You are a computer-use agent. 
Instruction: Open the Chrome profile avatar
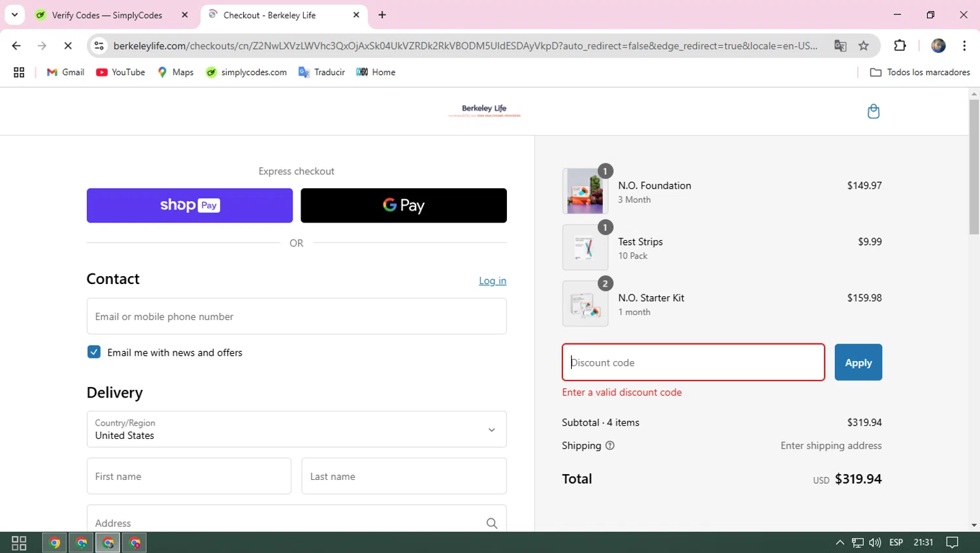click(938, 46)
